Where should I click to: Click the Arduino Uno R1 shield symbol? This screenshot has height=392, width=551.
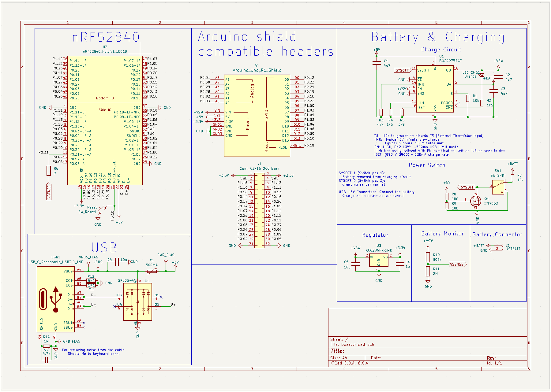click(x=257, y=116)
